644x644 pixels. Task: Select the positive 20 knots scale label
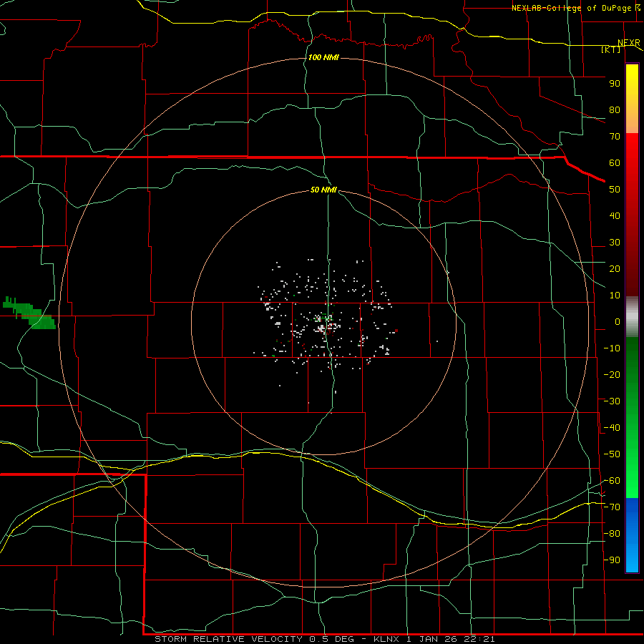tap(615, 269)
